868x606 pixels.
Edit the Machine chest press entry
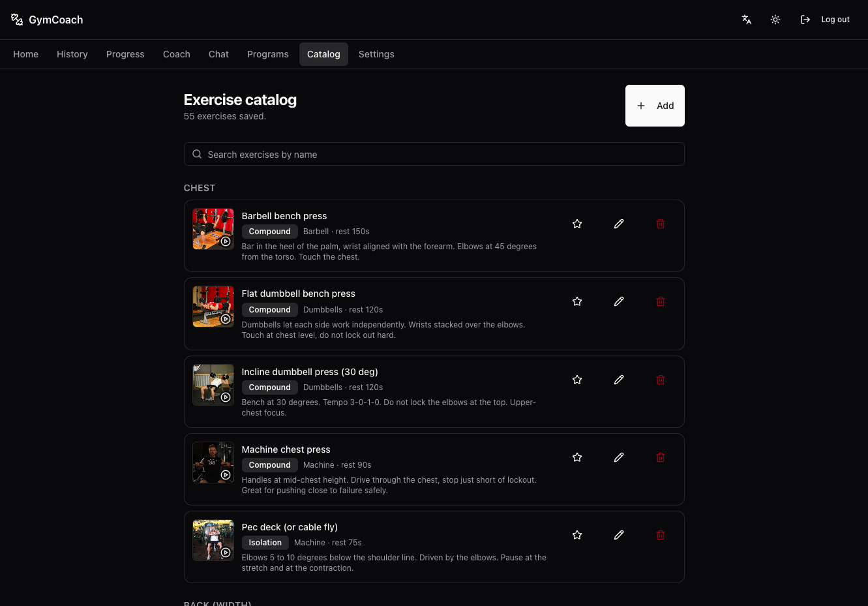(x=619, y=457)
